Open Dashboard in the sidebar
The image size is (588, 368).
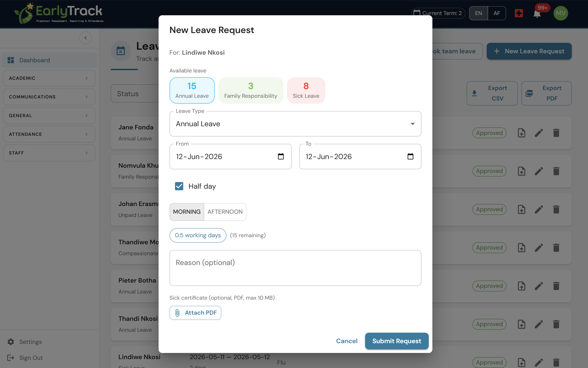tap(49, 60)
